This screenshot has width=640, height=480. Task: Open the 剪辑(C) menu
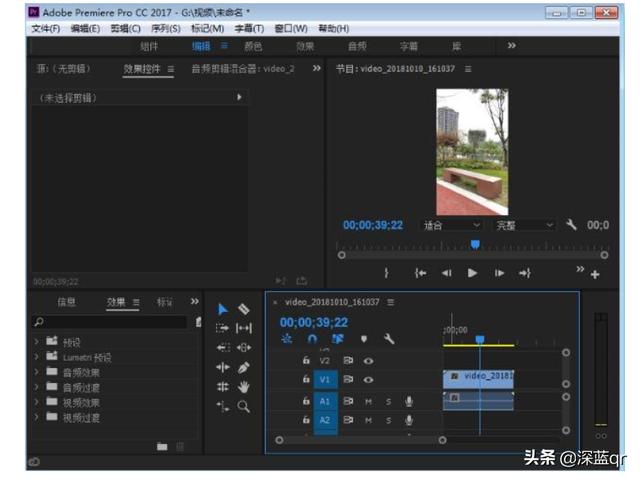125,29
